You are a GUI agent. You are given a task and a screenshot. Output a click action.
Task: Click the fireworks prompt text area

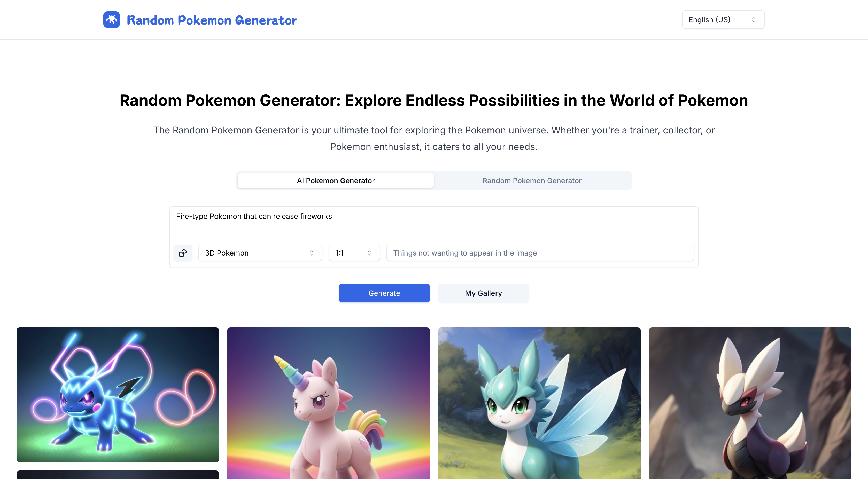point(434,224)
